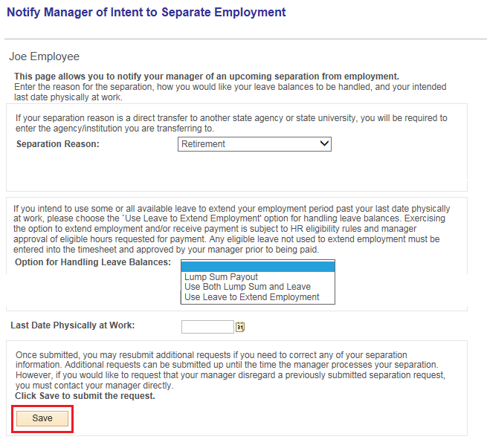
Task: Select the blank highlighted leave option
Action: click(x=258, y=266)
